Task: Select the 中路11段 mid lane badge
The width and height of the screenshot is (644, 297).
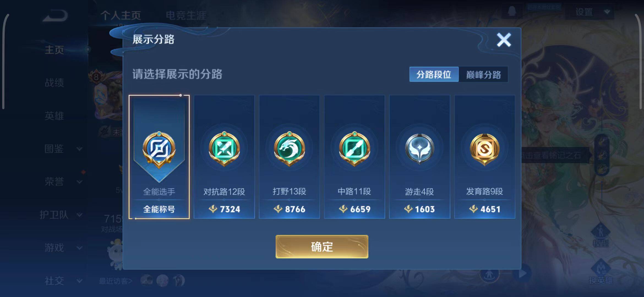Action: 354,157
